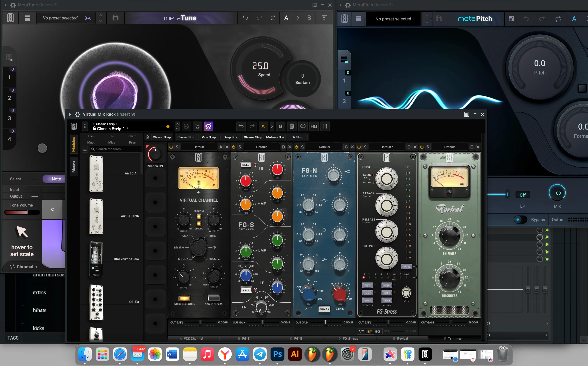Open the Default preset dropdown for FG-S module
The image size is (588, 366).
[x=261, y=147]
